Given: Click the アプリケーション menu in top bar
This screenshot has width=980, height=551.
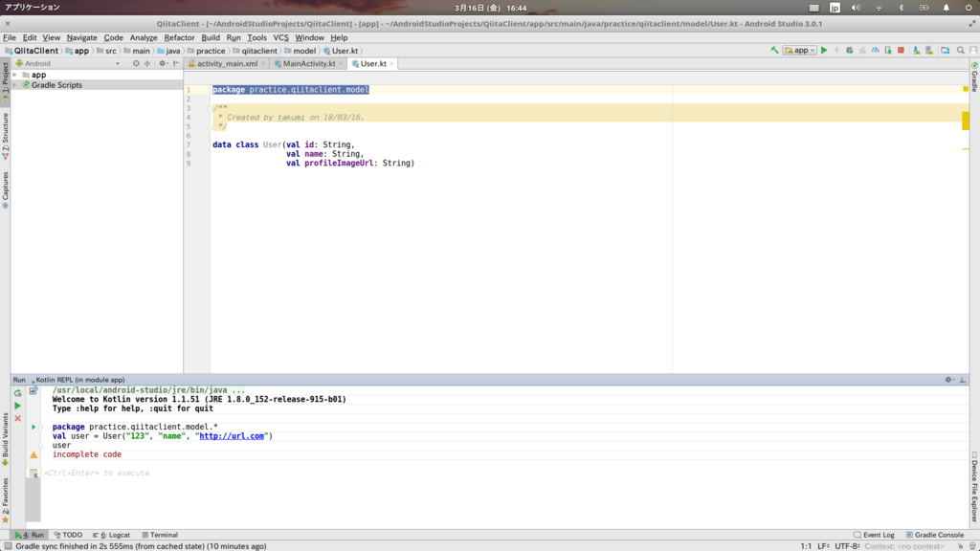Looking at the screenshot, I should (32, 8).
